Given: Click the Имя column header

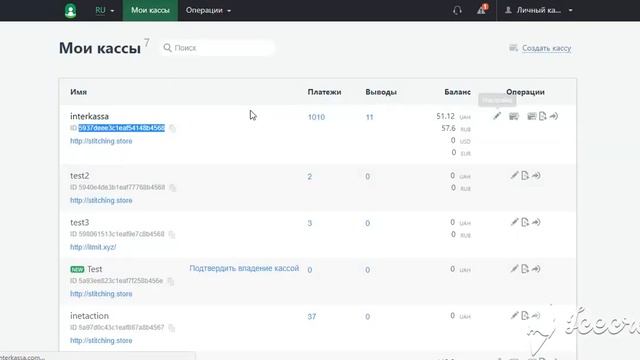Looking at the screenshot, I should click(x=78, y=92).
